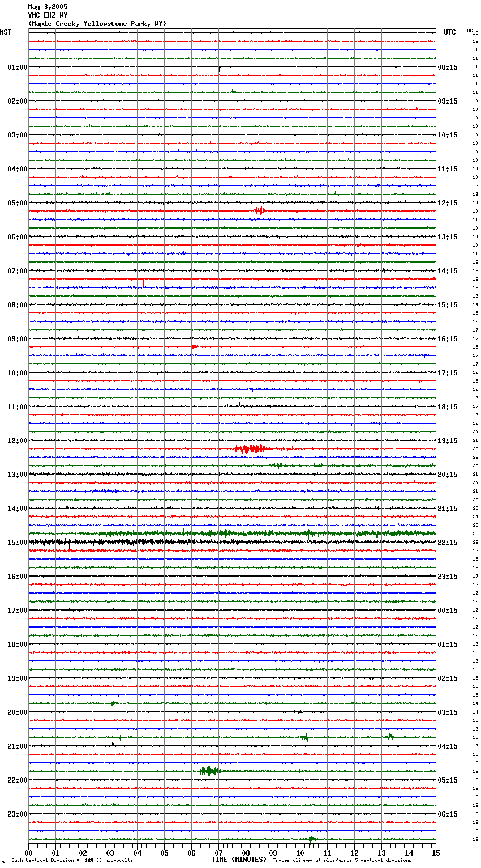Click the '06:15' UTC time label

coord(448,814)
